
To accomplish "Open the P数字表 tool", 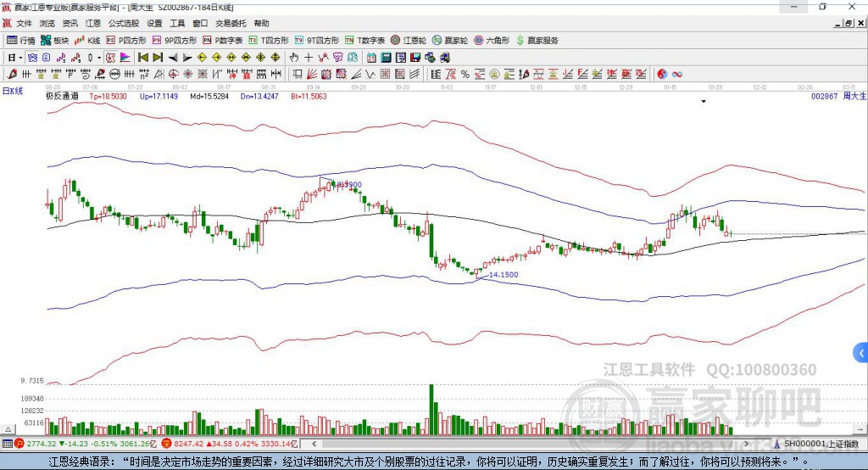I will point(223,41).
